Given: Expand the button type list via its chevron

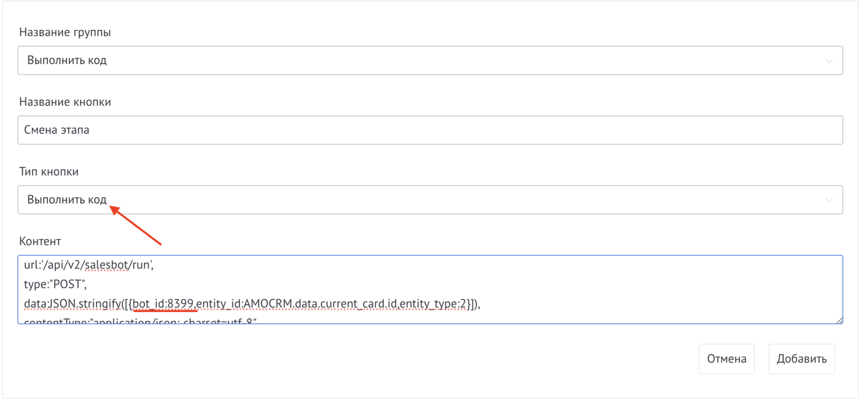Looking at the screenshot, I should tap(828, 200).
